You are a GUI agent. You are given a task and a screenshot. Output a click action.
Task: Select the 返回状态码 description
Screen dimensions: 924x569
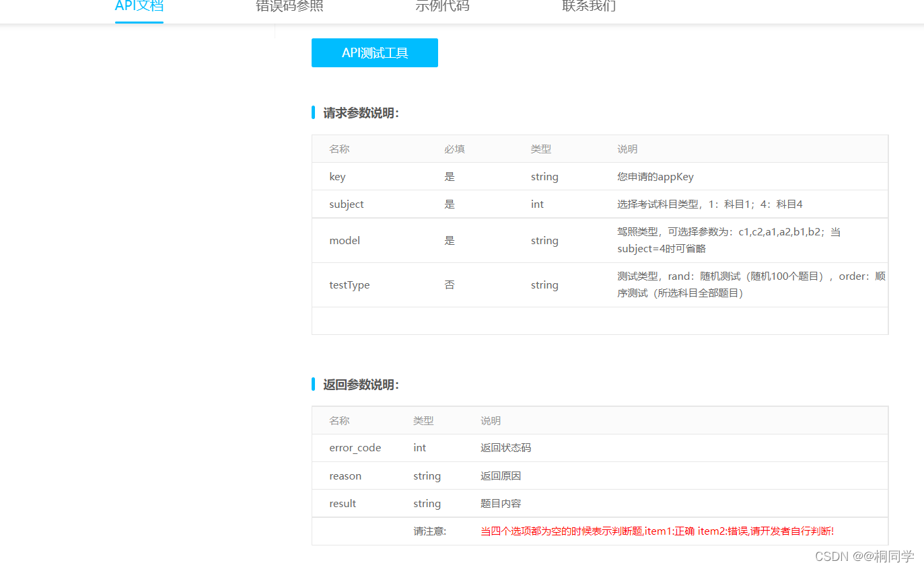[505, 448]
